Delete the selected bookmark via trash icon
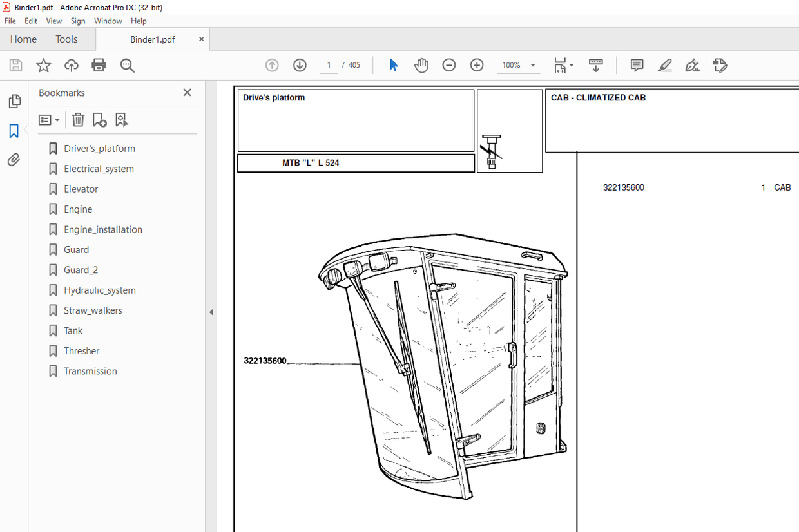The image size is (799, 532). click(x=78, y=120)
